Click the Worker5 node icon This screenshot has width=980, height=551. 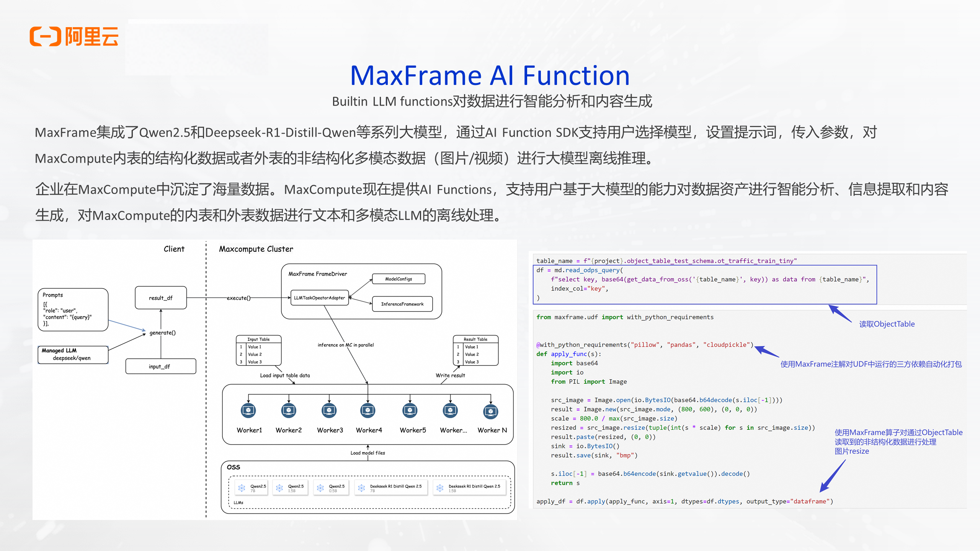pyautogui.click(x=410, y=411)
